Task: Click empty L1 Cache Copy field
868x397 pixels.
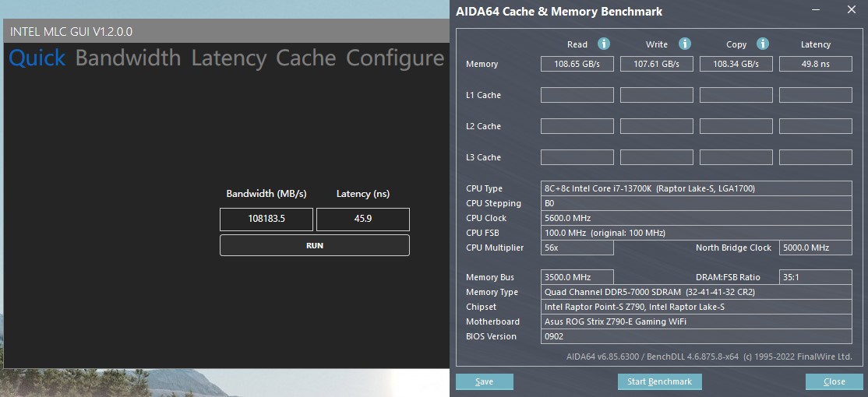Action: [736, 95]
